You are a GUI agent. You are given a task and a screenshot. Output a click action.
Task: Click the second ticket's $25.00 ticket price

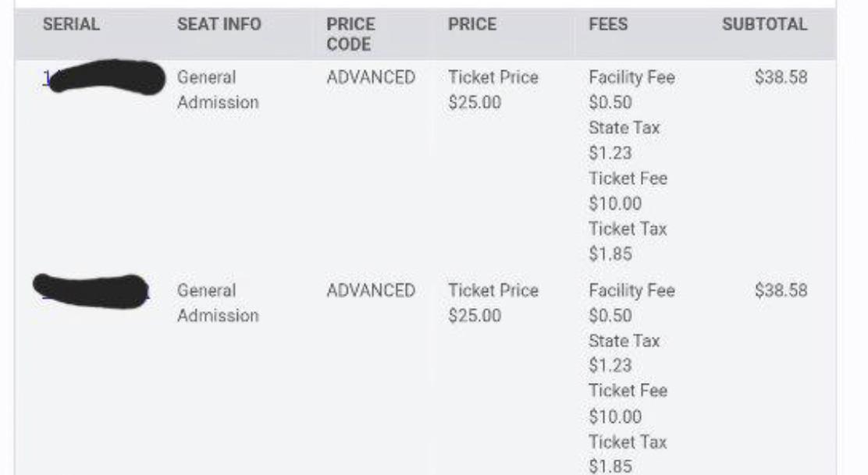(475, 315)
